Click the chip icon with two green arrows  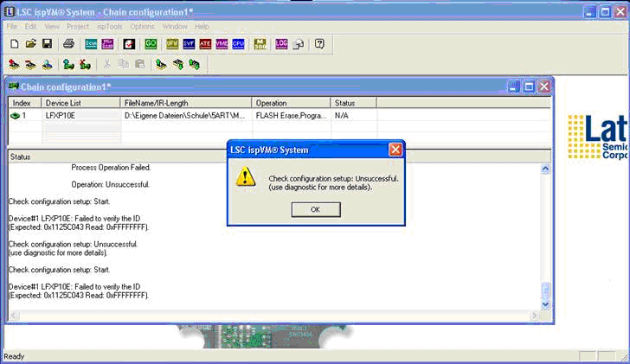point(195,64)
